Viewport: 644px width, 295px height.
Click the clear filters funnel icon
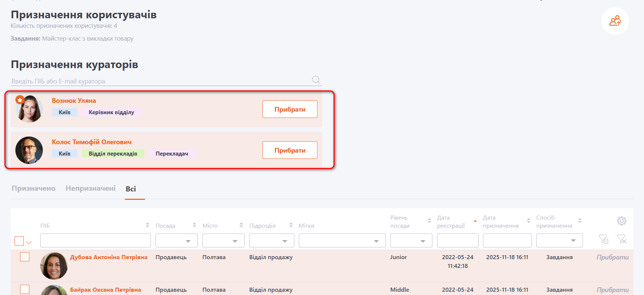[622, 239]
